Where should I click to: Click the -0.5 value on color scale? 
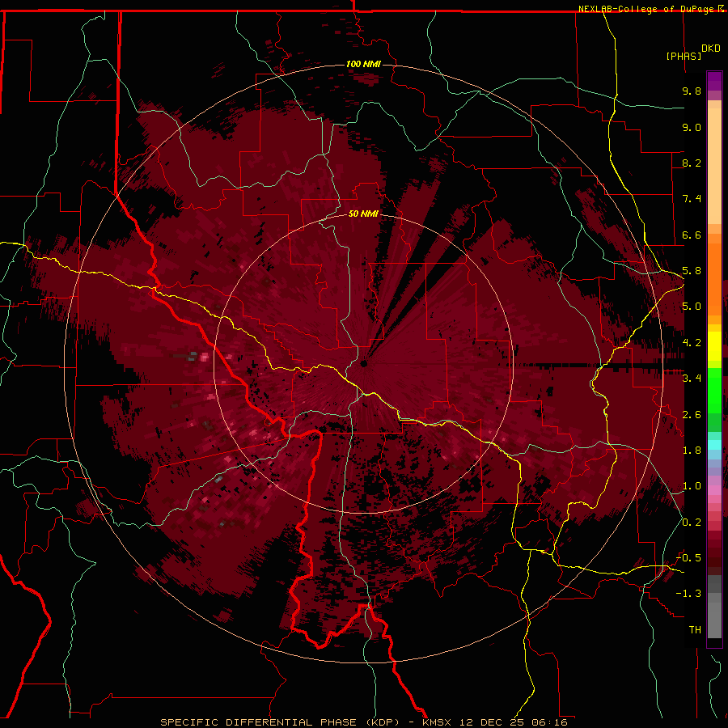(x=688, y=558)
